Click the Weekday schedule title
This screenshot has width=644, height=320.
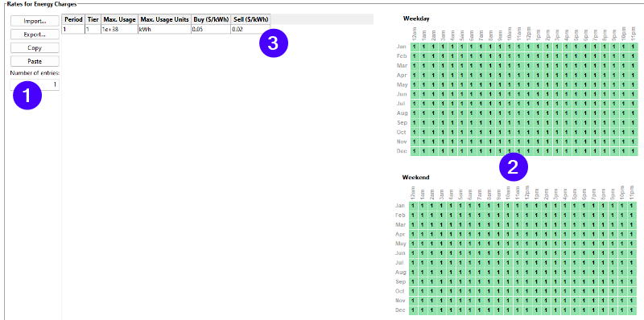[x=416, y=18]
